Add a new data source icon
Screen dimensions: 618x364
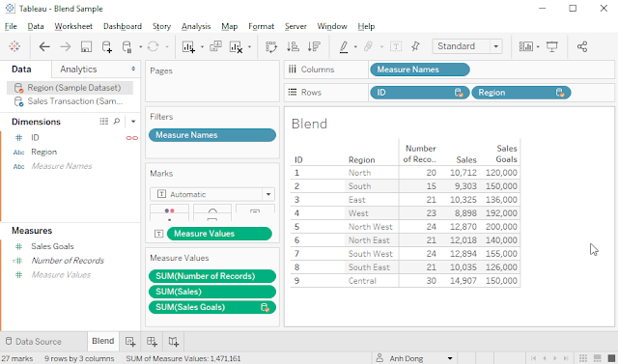coord(107,46)
